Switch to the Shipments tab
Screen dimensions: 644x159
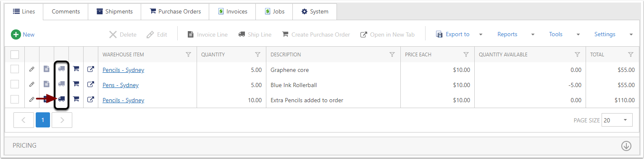click(115, 11)
